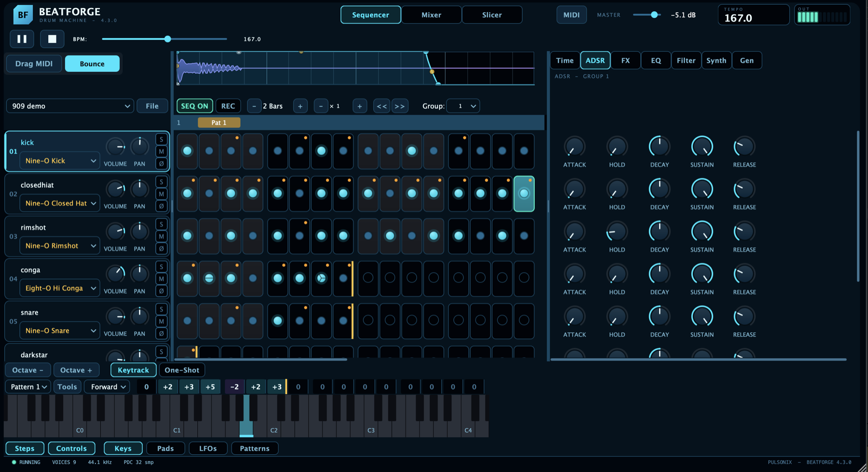
Task: Click the second row Decay knob
Action: (659, 189)
